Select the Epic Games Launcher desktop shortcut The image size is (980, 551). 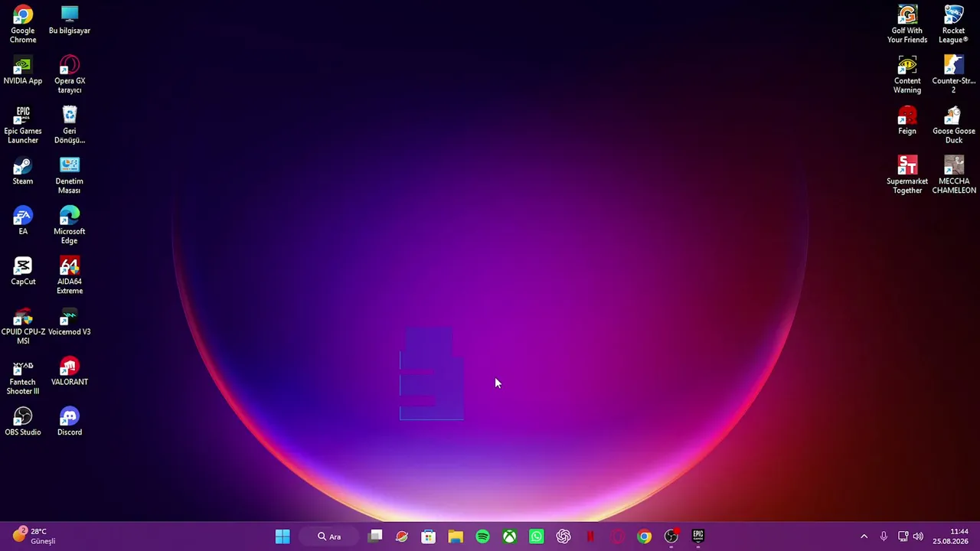tap(23, 125)
